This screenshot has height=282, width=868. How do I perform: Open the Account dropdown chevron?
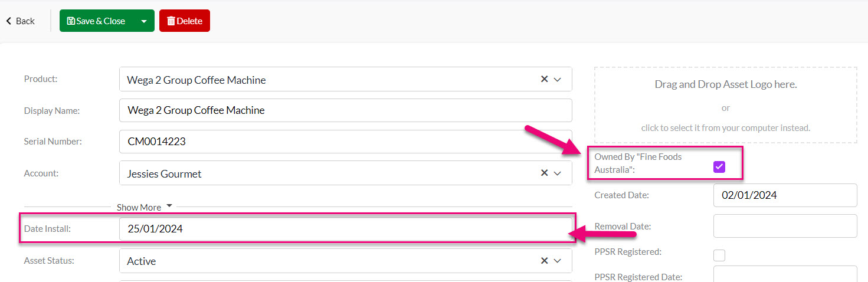tap(558, 173)
